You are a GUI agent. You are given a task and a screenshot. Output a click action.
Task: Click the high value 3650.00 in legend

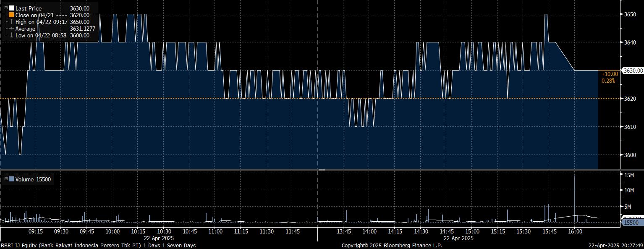[80, 22]
